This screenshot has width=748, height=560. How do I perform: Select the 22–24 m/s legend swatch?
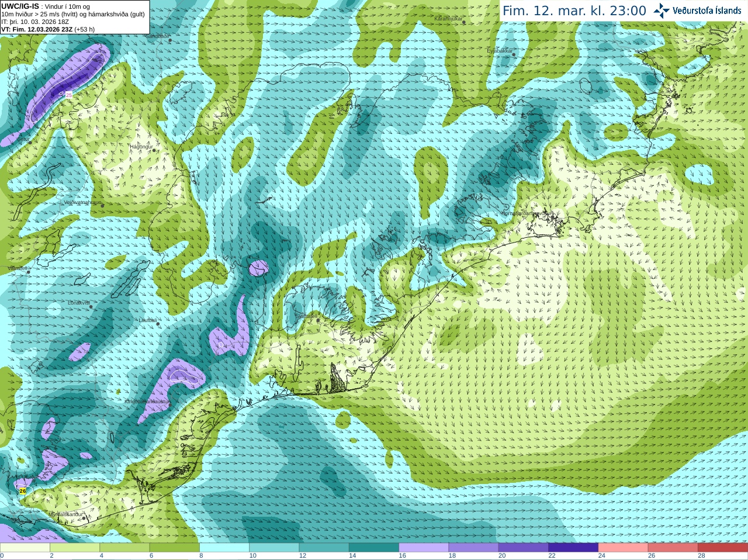[573, 548]
